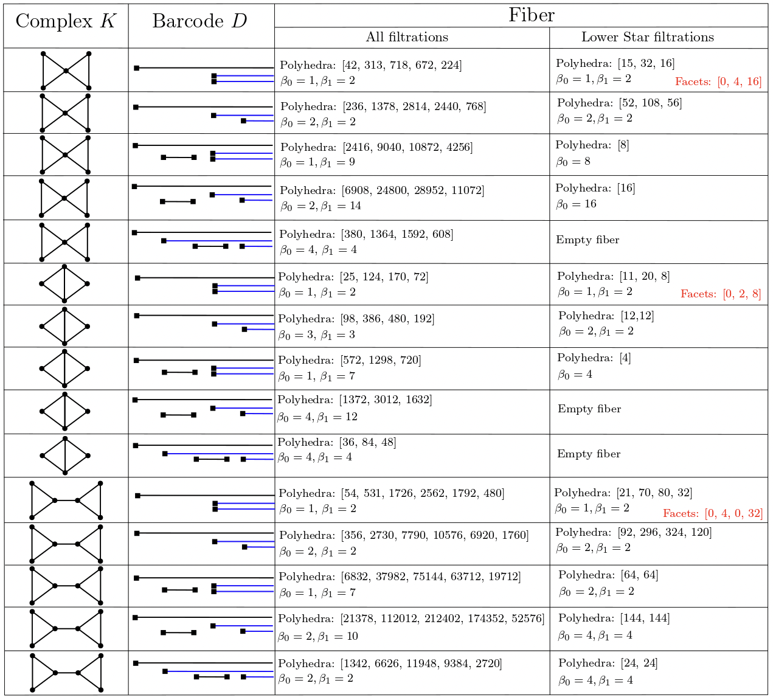Click red text "Facets: [0, 2, 8]"

click(x=721, y=294)
